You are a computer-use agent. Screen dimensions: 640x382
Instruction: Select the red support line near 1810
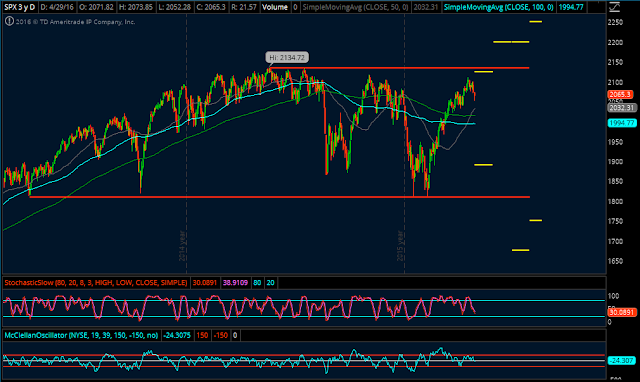[x=280, y=197]
